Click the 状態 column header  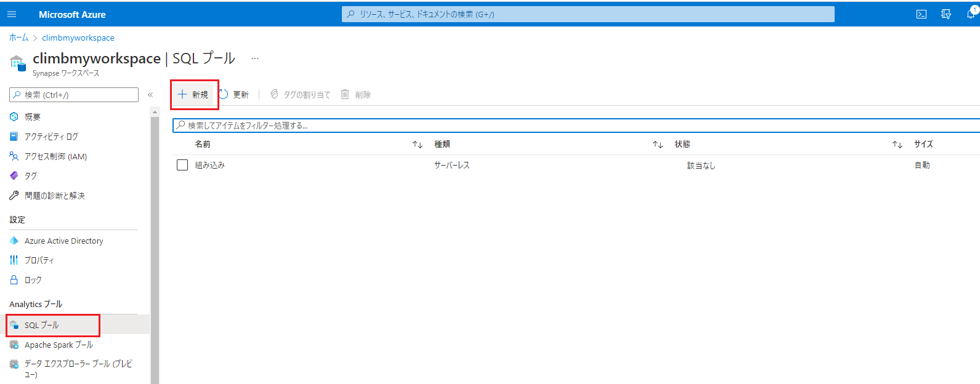[x=682, y=144]
